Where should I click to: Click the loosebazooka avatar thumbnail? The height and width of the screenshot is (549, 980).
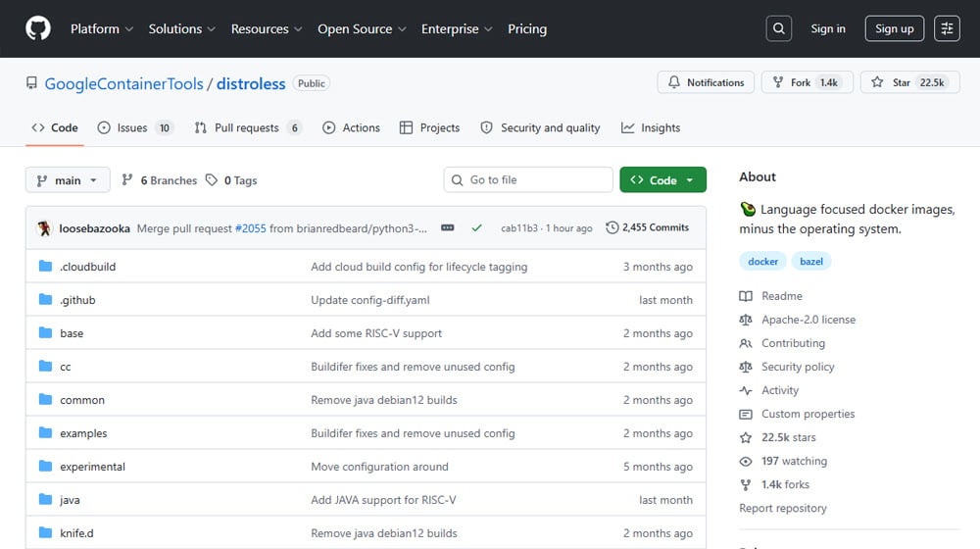click(44, 227)
